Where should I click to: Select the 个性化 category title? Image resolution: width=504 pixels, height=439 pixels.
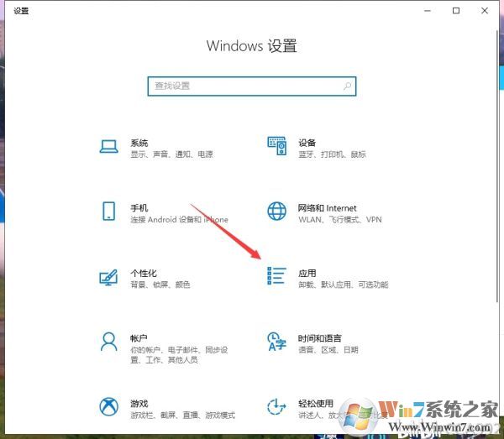point(144,274)
